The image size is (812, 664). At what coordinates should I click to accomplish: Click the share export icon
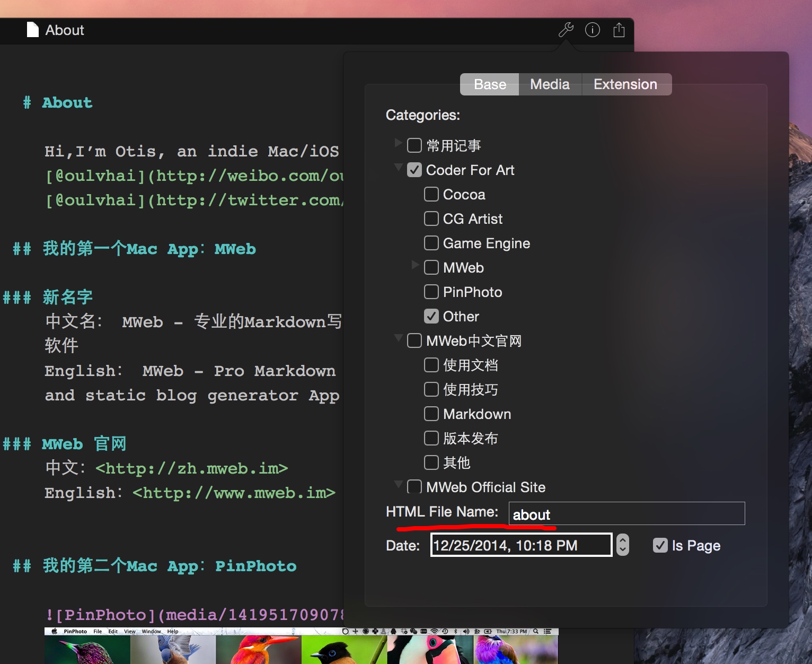619,30
